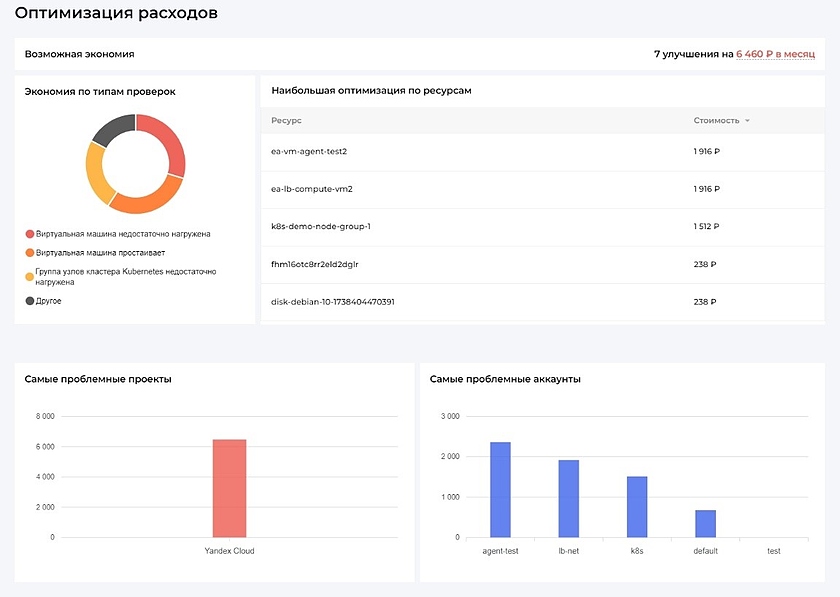Viewport: 840px width, 597px height.
Task: Click the Ресурс column header
Action: point(286,121)
